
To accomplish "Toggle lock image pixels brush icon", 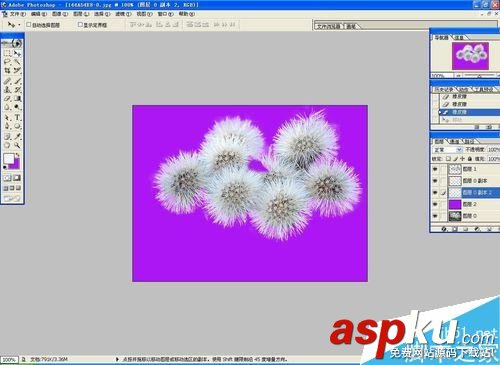I will point(455,159).
